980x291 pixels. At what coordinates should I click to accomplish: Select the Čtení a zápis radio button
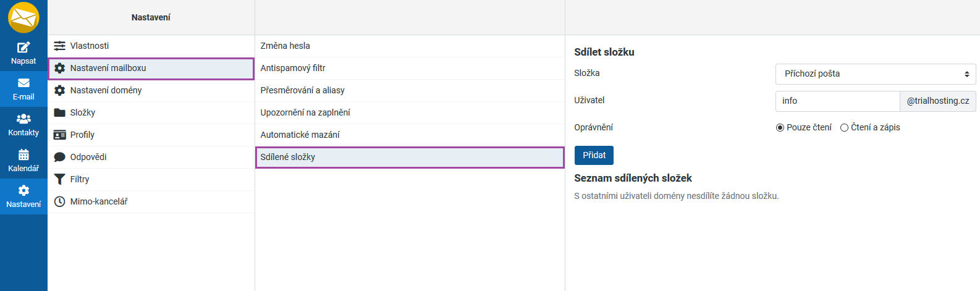coord(844,128)
